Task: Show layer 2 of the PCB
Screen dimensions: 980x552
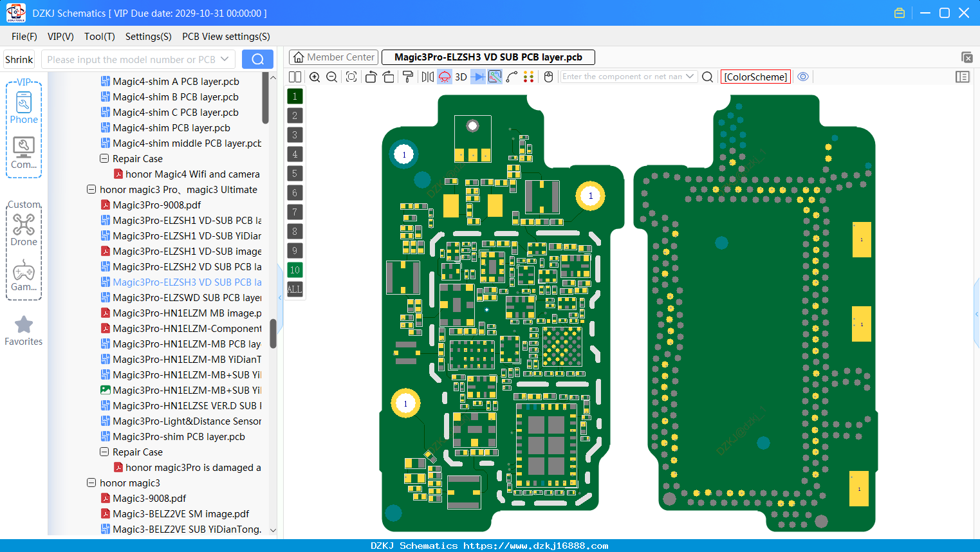Action: (x=295, y=115)
